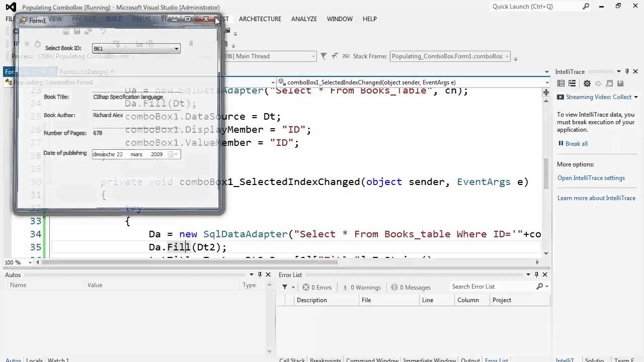Pin the IntelliTrace panel
Screen dimensions: 644x362
627,71
